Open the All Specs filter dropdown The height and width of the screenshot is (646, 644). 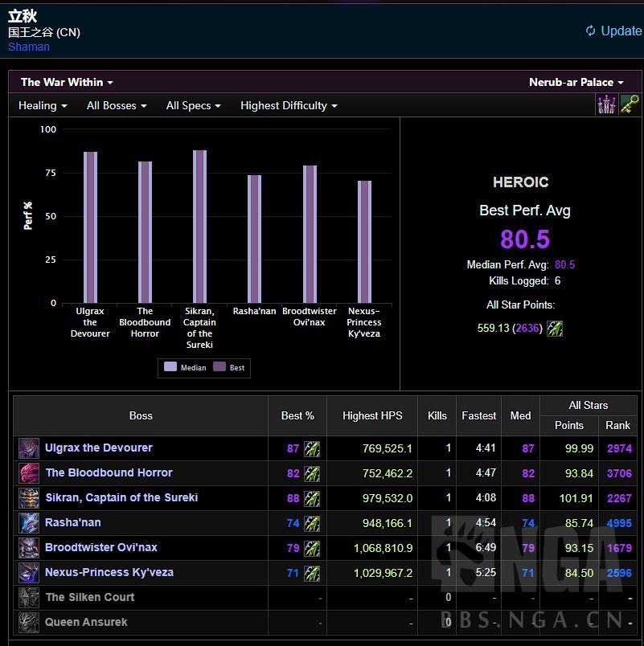(193, 105)
